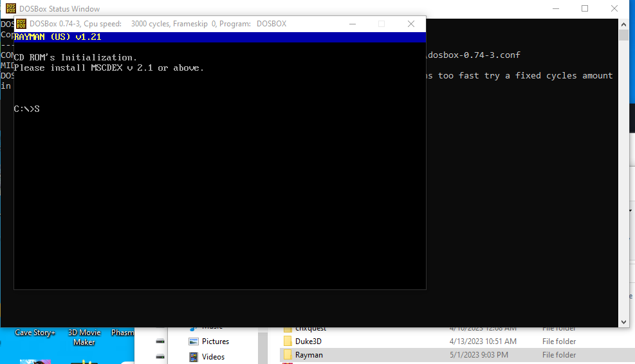Open Videos in Explorer navigation pane
635x364 pixels.
[213, 357]
